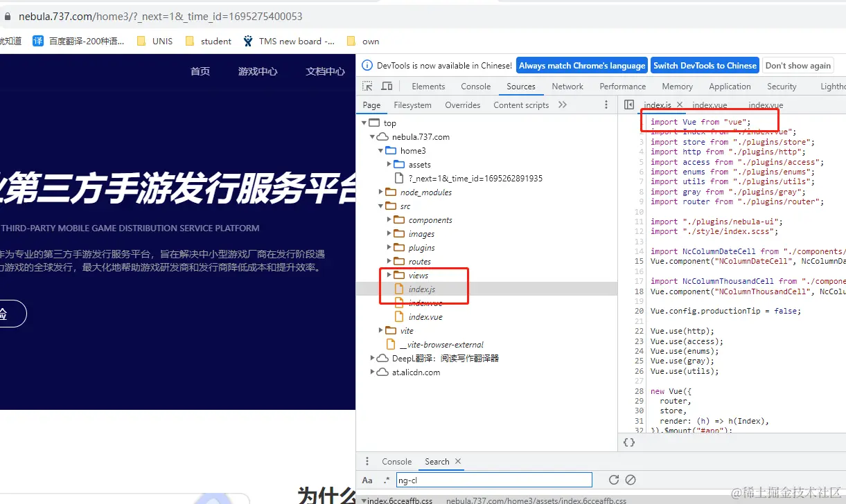Expand hidden navigator tabs via chevron
This screenshot has height=504, width=846.
pyautogui.click(x=562, y=105)
